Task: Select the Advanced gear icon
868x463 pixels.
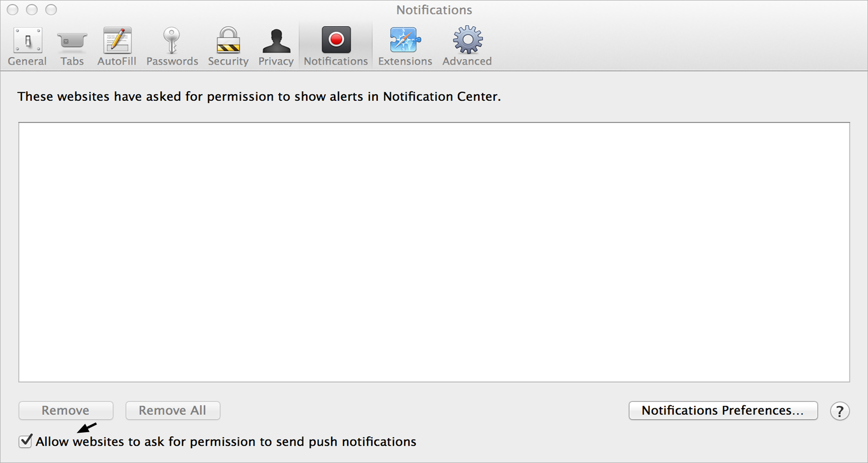Action: pyautogui.click(x=467, y=40)
